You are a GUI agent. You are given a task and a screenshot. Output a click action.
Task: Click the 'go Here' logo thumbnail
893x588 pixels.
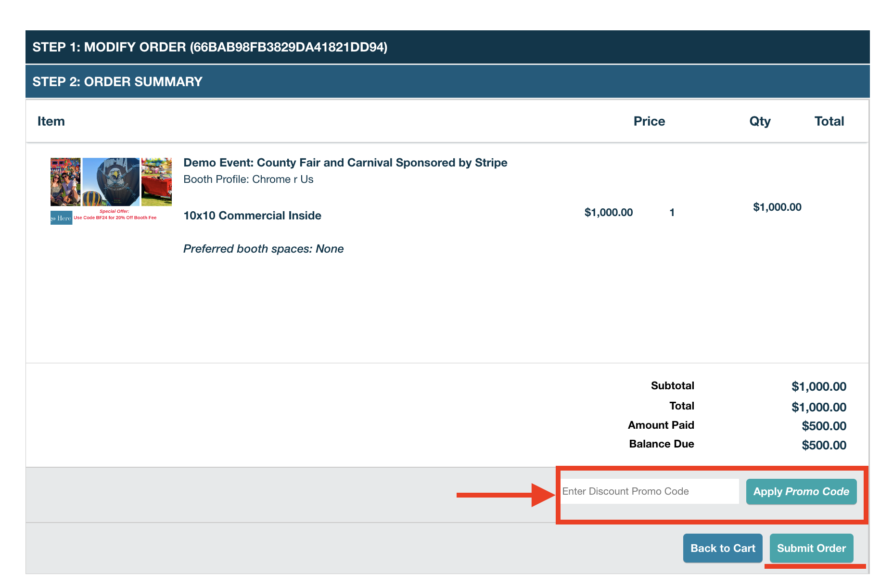[61, 217]
